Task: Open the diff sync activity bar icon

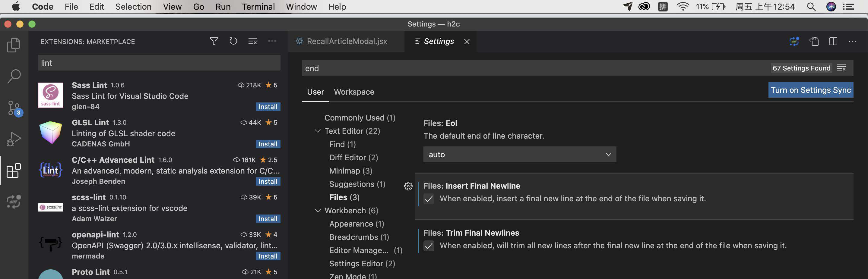Action: pyautogui.click(x=14, y=202)
